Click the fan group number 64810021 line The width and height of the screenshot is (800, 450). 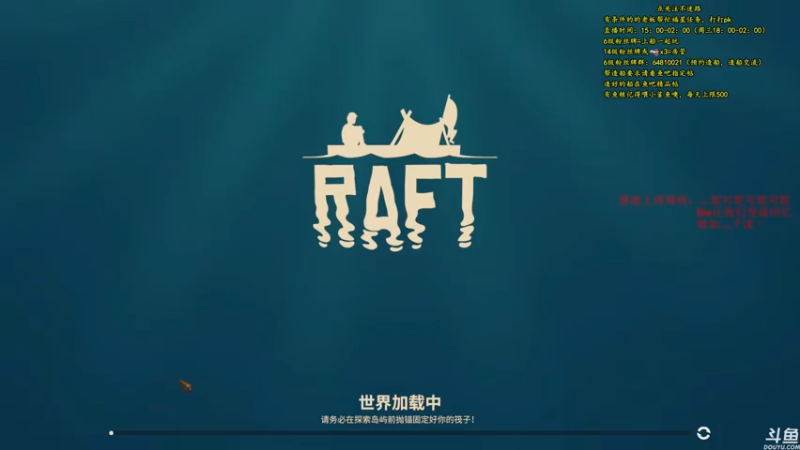pyautogui.click(x=683, y=63)
